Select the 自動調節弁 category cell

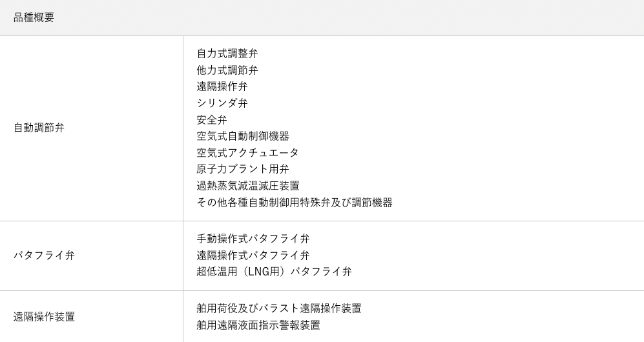[x=39, y=128]
